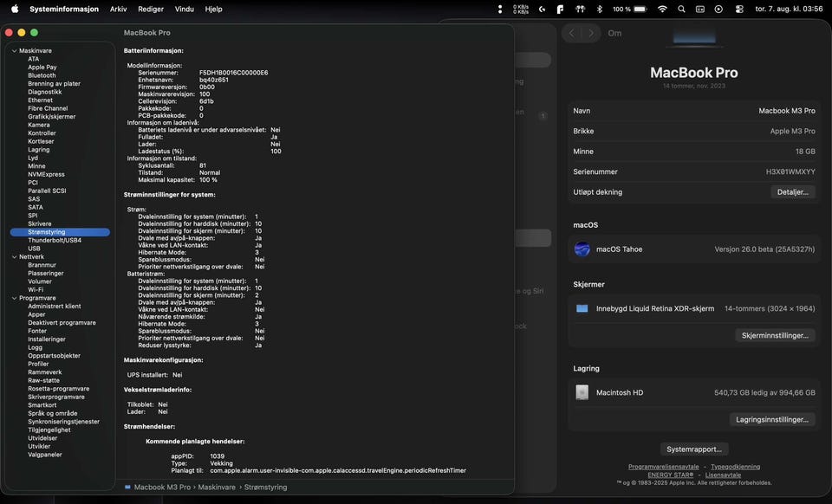Click the back arrow in the Om window

click(x=571, y=33)
